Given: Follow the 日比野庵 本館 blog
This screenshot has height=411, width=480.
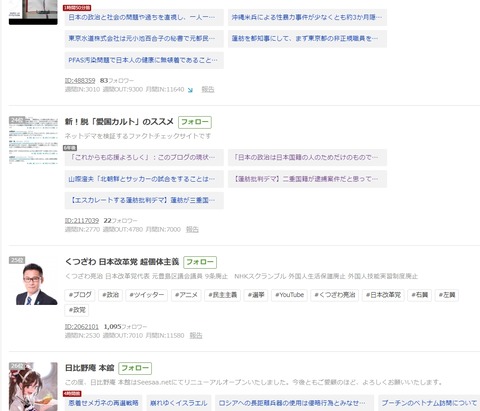Looking at the screenshot, I should pos(135,368).
